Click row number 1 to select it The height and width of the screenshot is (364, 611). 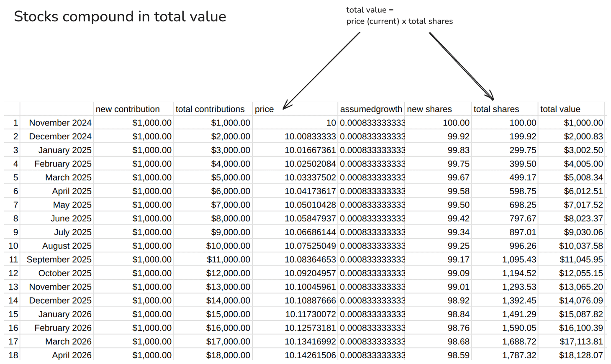(x=13, y=123)
